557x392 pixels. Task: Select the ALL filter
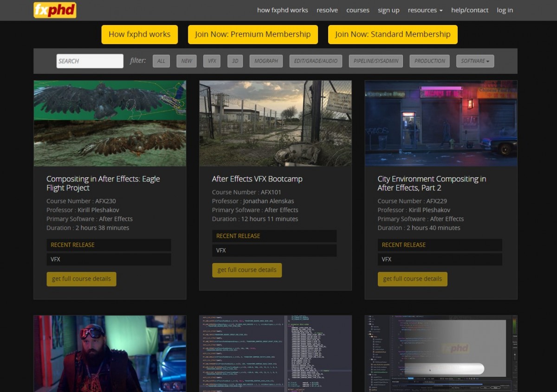[161, 61]
